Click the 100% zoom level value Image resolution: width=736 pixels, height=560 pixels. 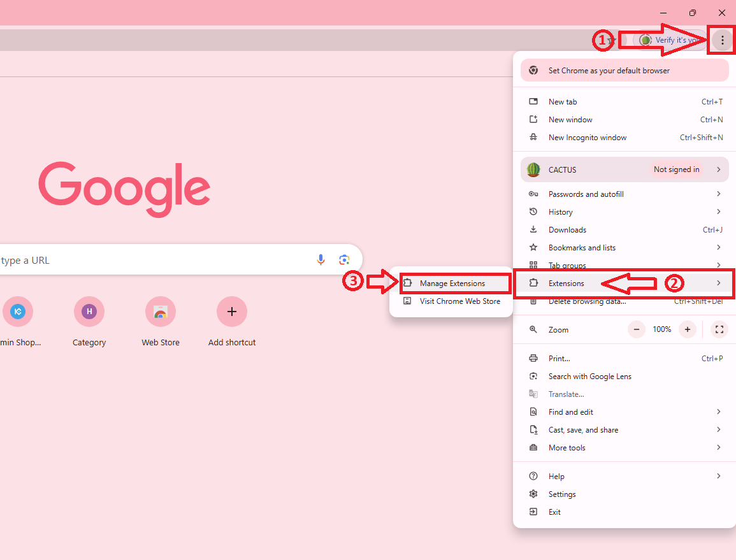[x=662, y=329]
